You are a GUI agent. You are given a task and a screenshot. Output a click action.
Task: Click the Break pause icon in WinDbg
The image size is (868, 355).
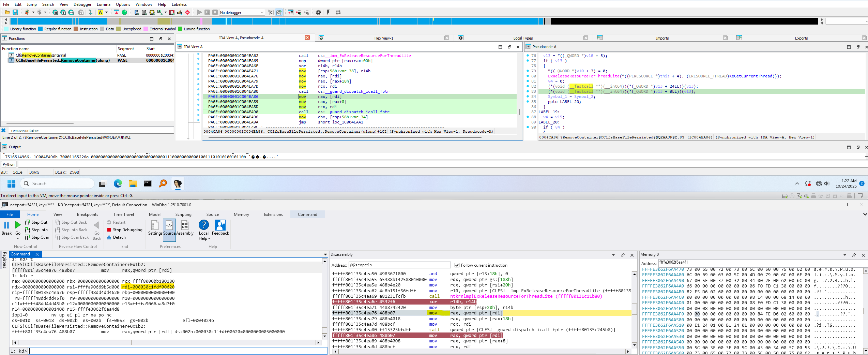(6, 225)
